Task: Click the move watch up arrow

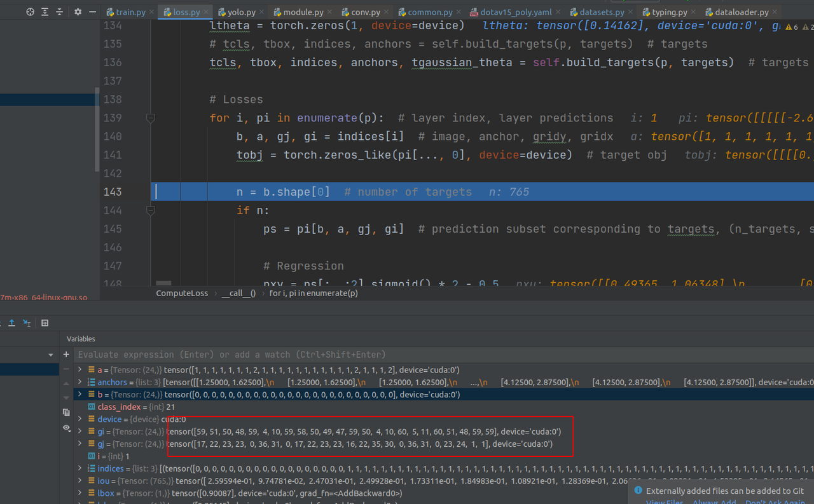Action: (66, 383)
